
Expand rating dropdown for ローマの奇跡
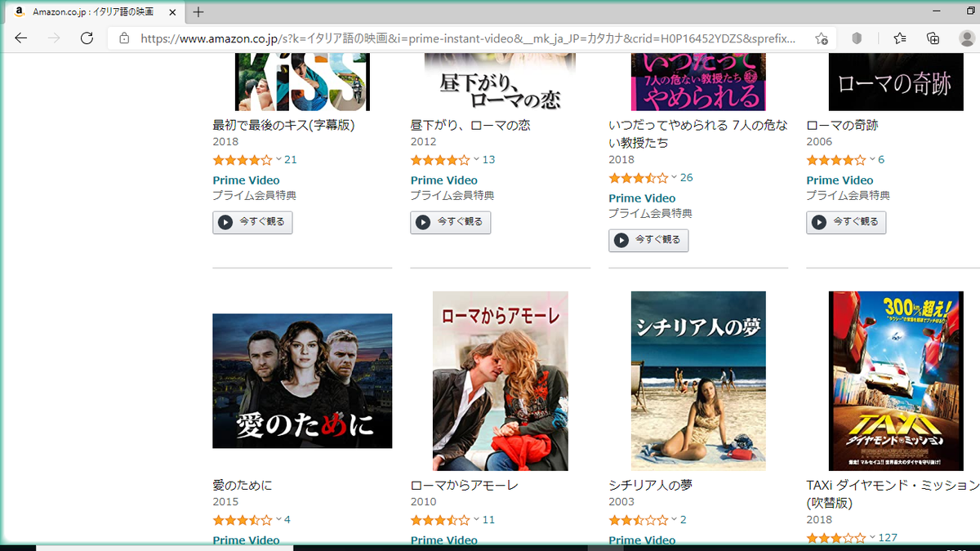[x=872, y=159]
